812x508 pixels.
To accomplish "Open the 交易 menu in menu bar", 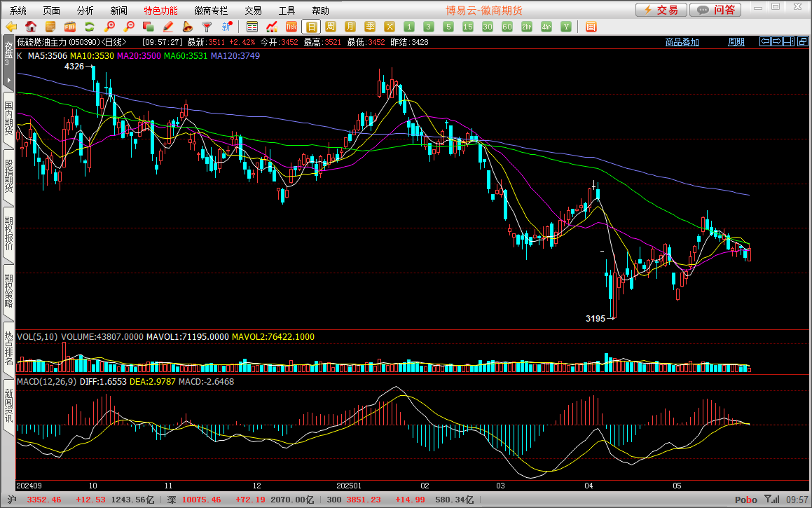I will coord(253,11).
